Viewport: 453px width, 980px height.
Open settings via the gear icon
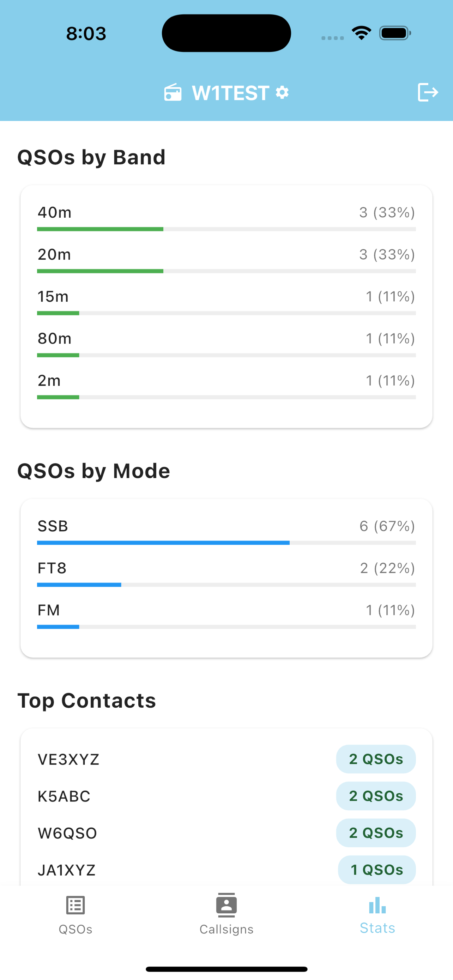[x=282, y=92]
